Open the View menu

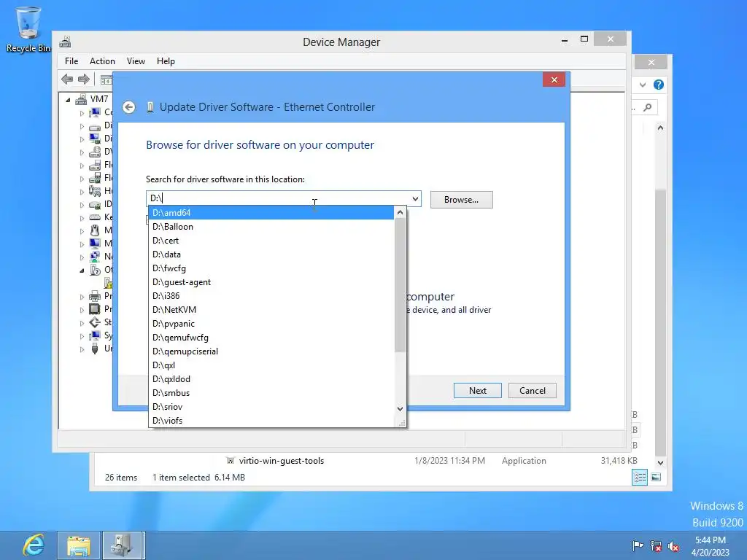(x=136, y=61)
